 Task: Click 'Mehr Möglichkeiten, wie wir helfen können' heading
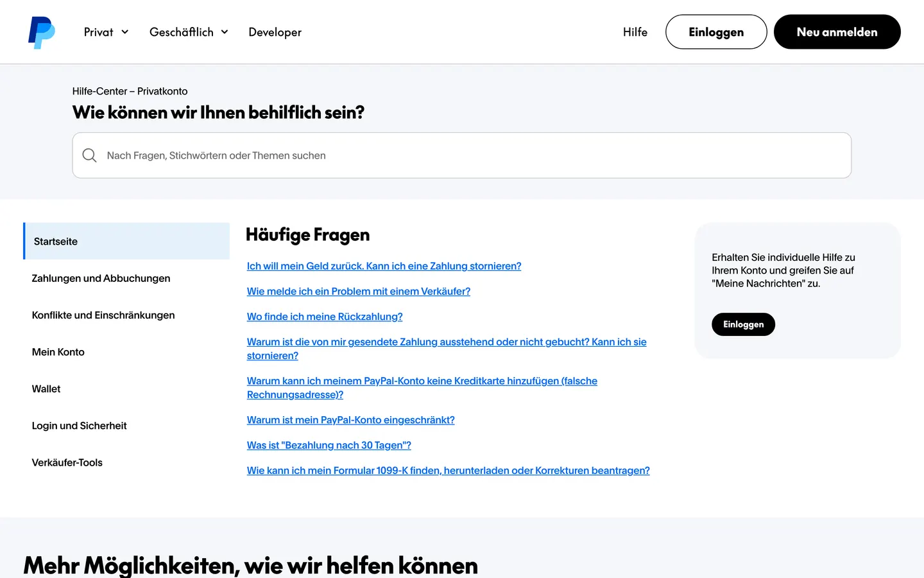(x=250, y=566)
